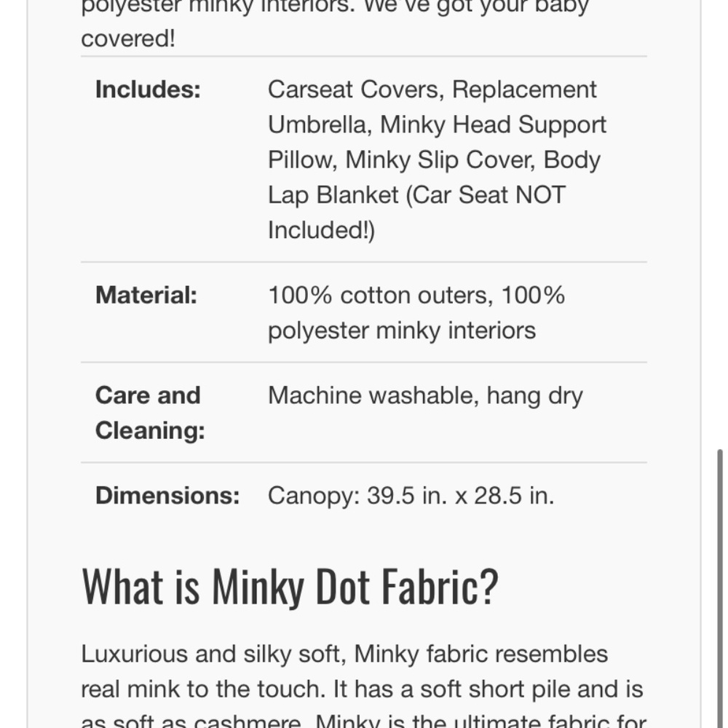This screenshot has width=728, height=728.
Task: Click "polyester minky interiors" in Material row
Action: [402, 331]
